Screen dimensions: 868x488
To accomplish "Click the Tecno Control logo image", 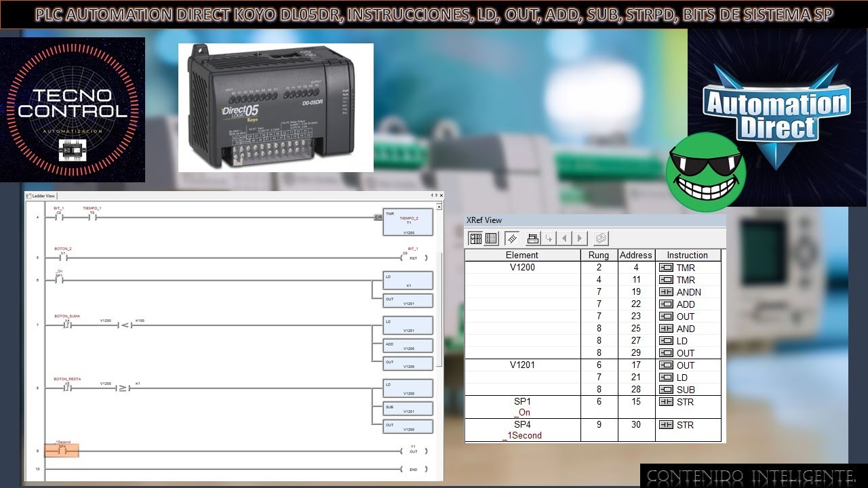I will pos(73,110).
